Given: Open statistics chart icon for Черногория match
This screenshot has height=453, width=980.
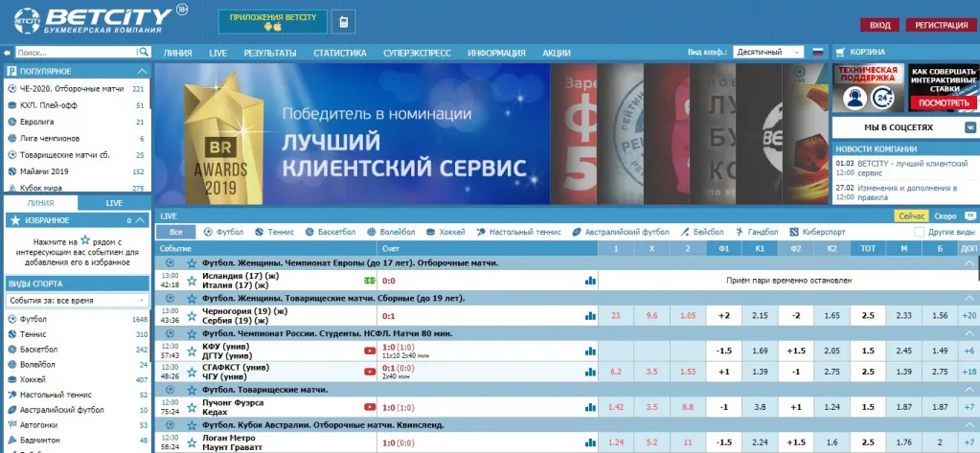Looking at the screenshot, I should 590,315.
